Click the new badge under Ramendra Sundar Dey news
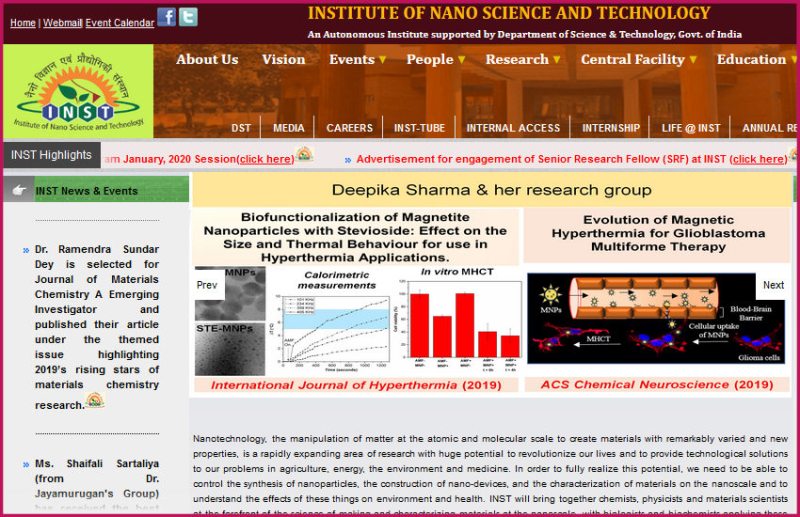This screenshot has width=800, height=517. tap(95, 401)
